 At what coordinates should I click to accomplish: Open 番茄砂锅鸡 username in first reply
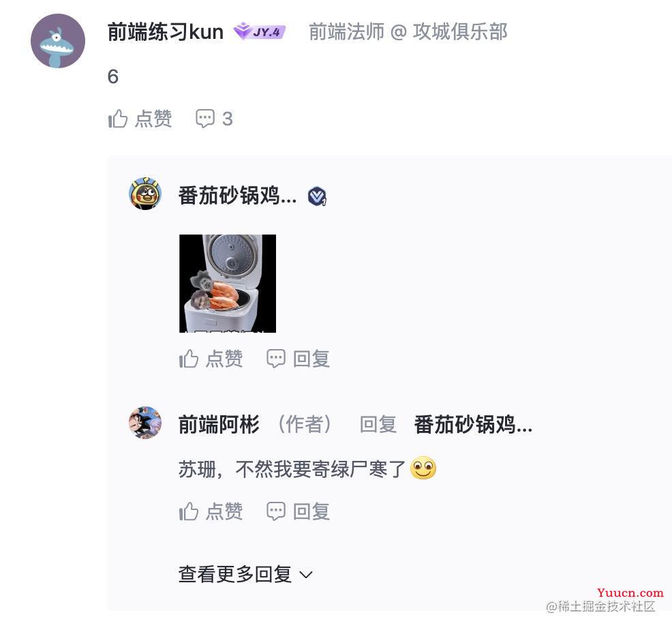pos(237,196)
